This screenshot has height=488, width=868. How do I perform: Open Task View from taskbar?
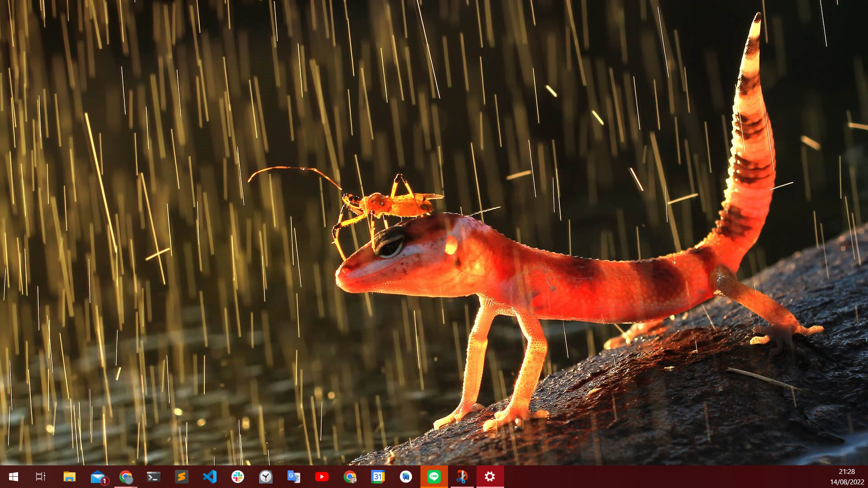41,477
